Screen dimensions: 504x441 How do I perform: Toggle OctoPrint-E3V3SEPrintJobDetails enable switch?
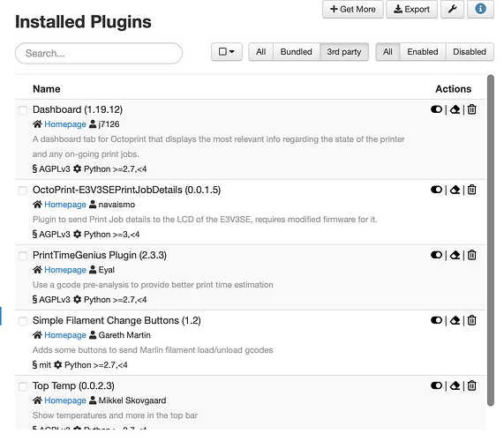pos(436,190)
